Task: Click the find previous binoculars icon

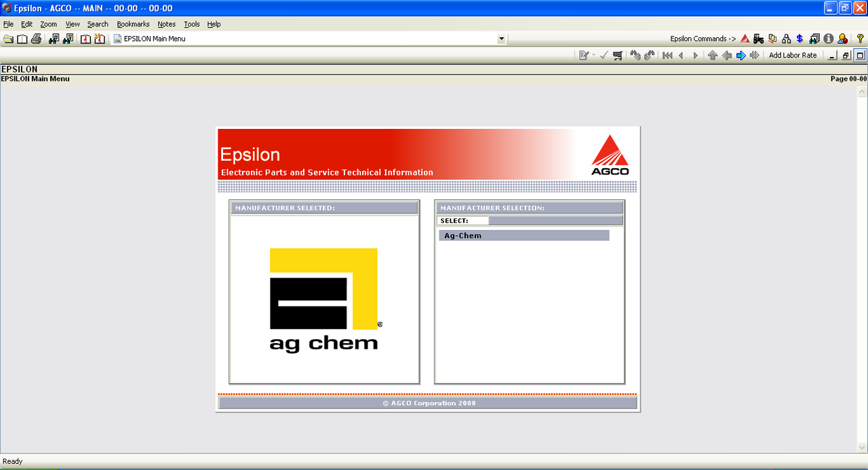Action: click(635, 56)
